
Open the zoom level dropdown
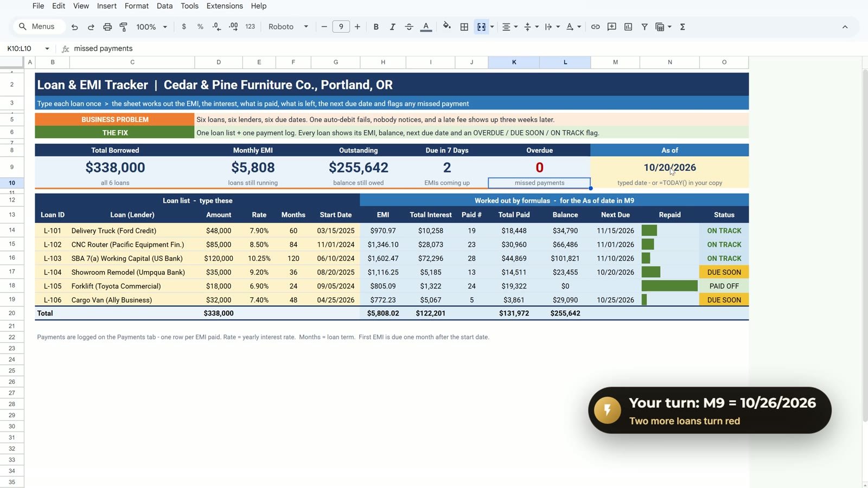tap(151, 27)
